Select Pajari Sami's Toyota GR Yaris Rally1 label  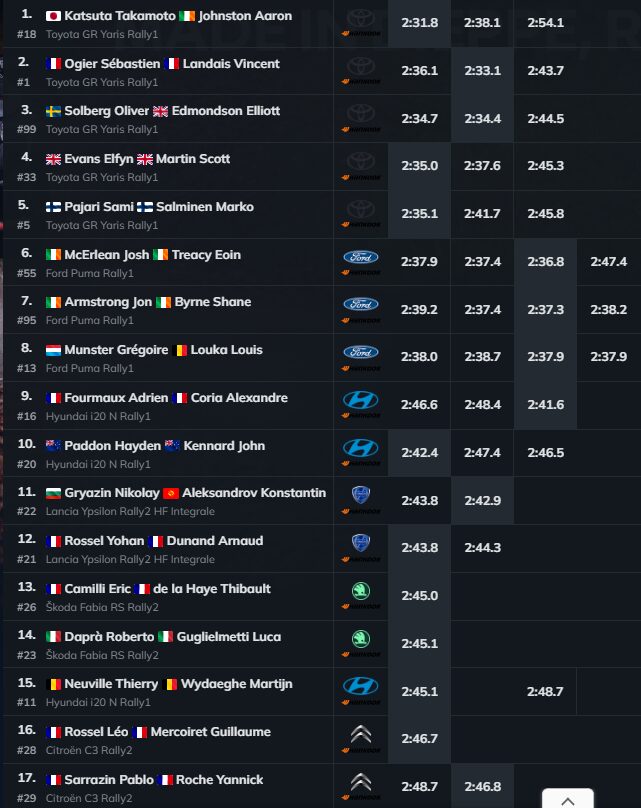pyautogui.click(x=102, y=225)
